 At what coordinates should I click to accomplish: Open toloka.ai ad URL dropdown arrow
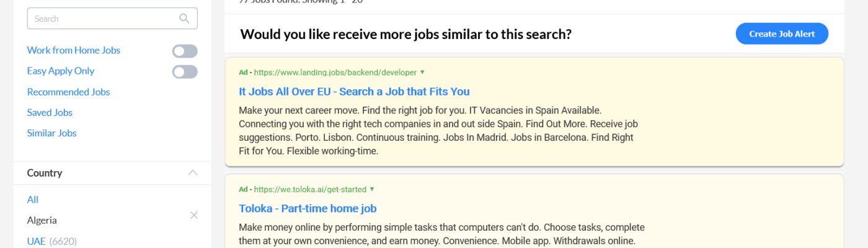coord(372,189)
